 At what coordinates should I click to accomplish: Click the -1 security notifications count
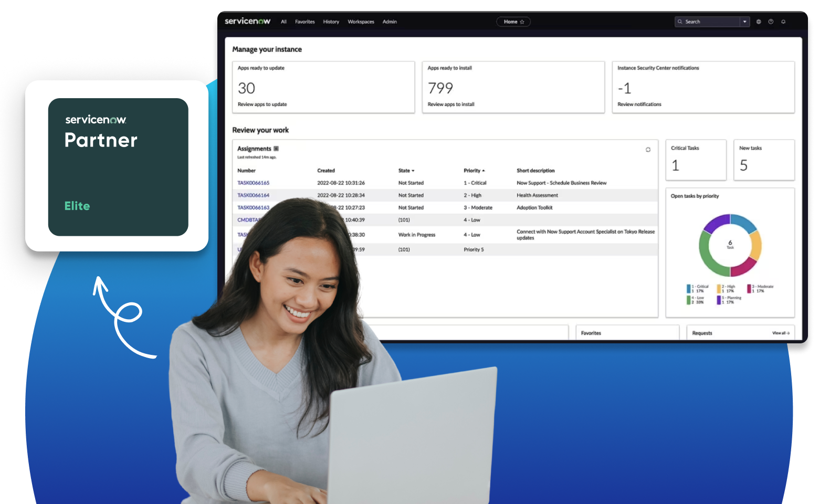pos(624,88)
